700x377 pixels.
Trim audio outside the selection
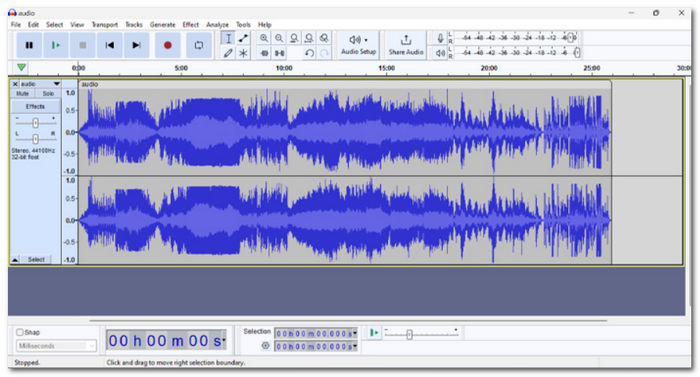click(264, 53)
